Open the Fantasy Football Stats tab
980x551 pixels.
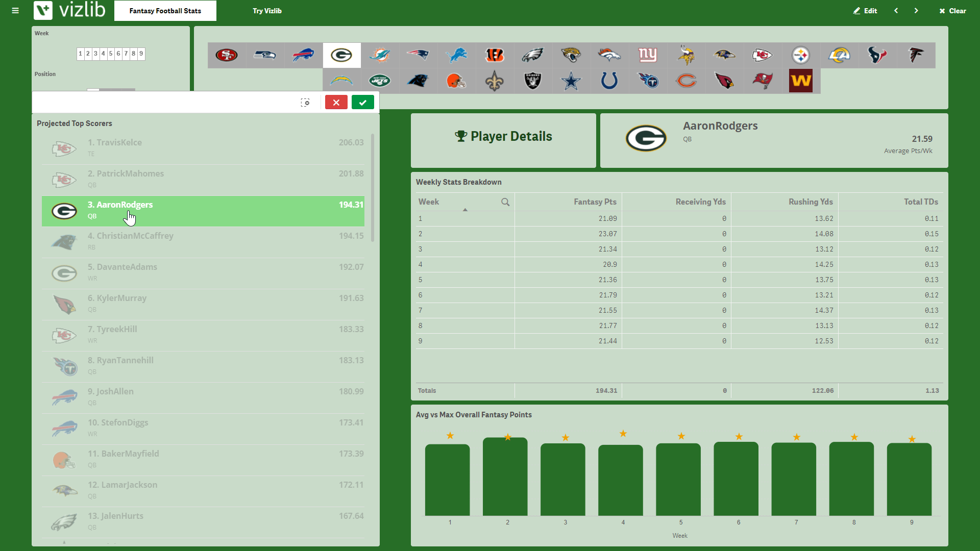[165, 11]
